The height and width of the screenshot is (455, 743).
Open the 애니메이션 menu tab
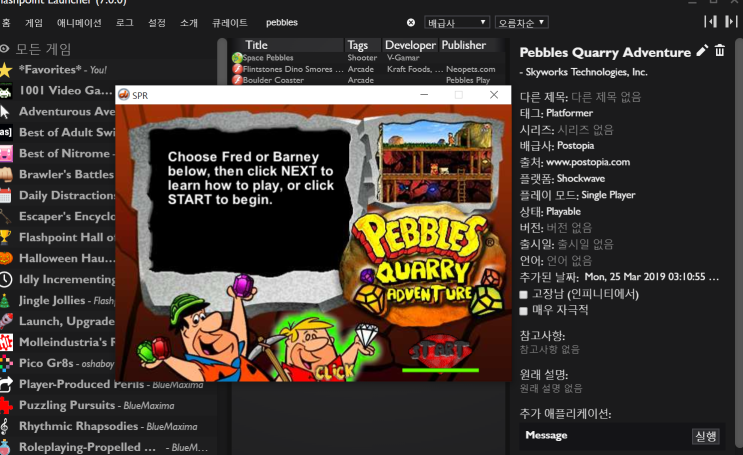79,23
